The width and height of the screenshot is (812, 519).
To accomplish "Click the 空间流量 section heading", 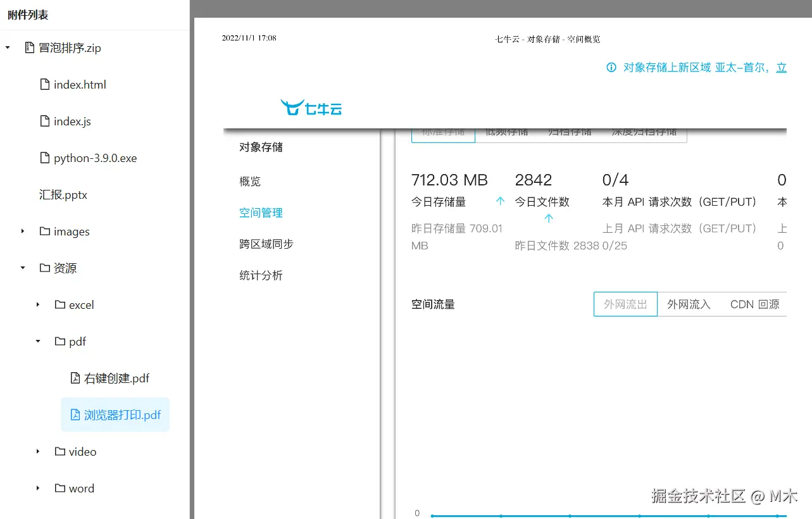I will tap(433, 304).
